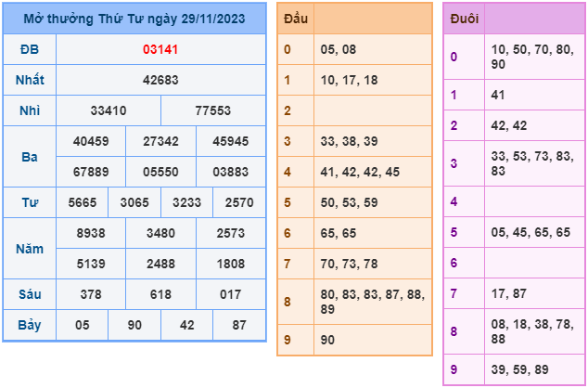Select Đuôi row 8 values "08, 18, 38, 78, 88"
The width and height of the screenshot is (588, 388).
pyautogui.click(x=532, y=331)
